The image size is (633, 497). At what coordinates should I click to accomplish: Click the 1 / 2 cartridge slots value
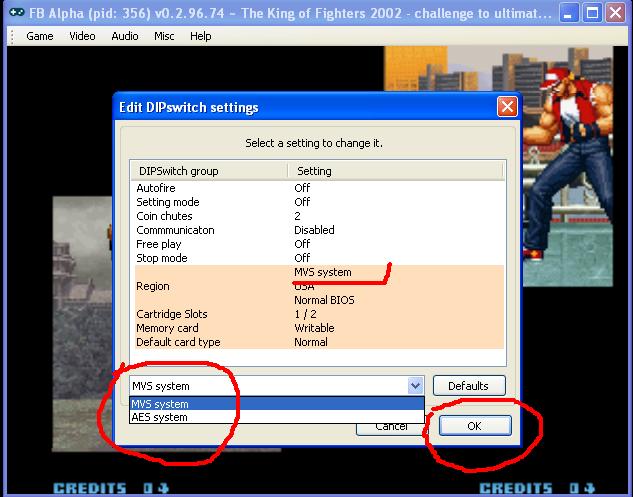305,314
